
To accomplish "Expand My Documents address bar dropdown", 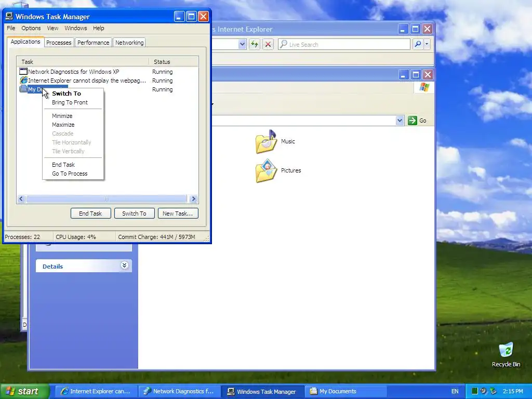I will [x=400, y=121].
